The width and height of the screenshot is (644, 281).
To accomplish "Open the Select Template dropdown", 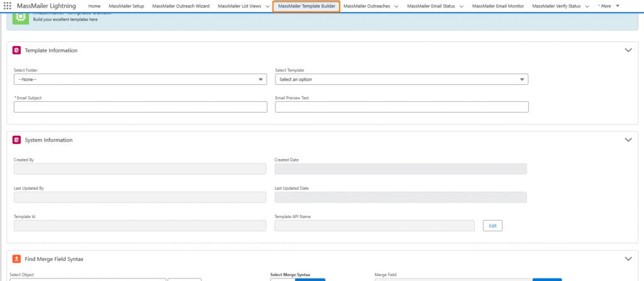I will (401, 79).
